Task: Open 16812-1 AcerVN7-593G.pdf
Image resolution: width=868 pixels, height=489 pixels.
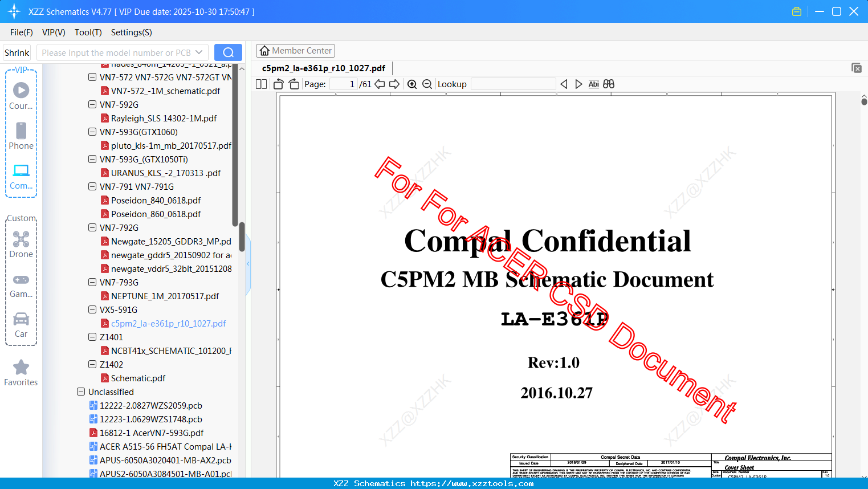Action: [151, 433]
